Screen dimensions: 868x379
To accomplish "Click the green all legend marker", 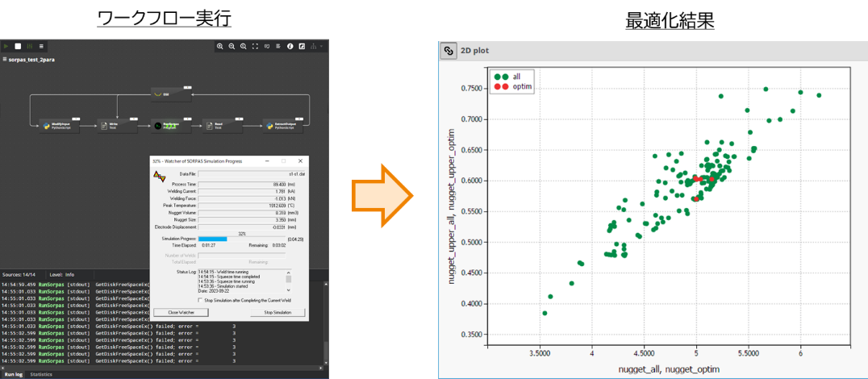I will 502,76.
